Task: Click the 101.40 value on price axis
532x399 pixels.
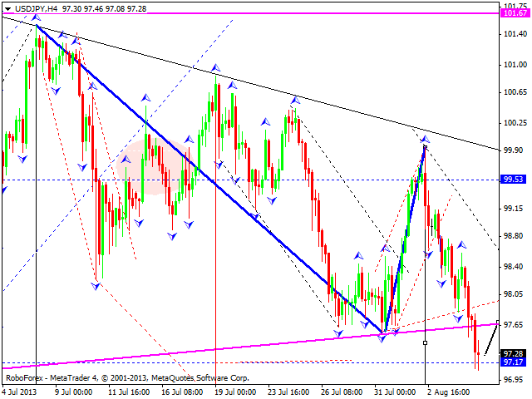Action: [515, 33]
